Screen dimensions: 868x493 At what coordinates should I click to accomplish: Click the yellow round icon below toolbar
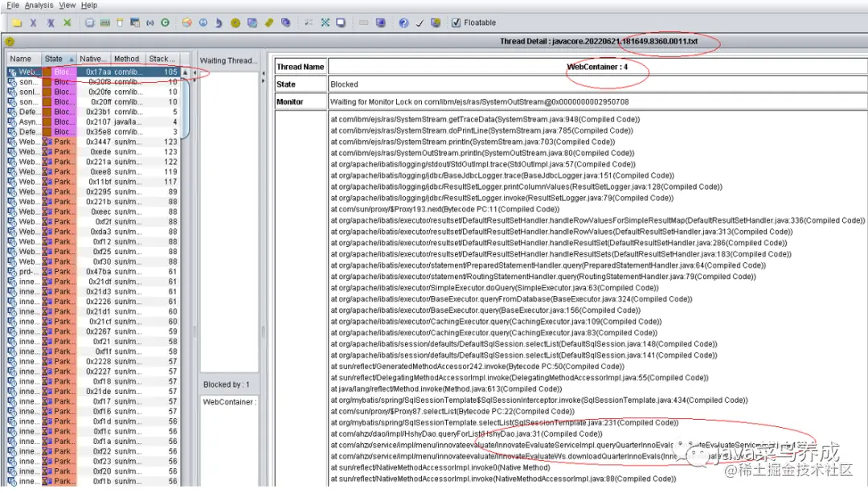click(x=10, y=42)
